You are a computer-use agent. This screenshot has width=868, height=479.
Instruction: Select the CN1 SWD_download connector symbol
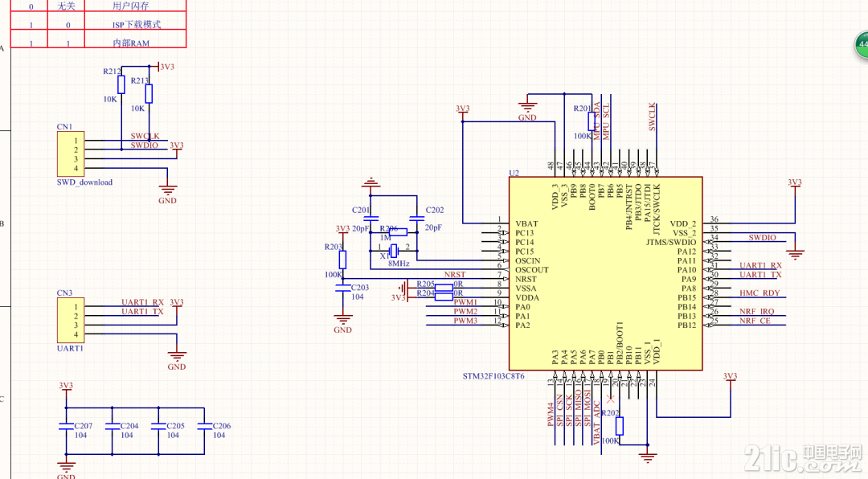(x=71, y=154)
